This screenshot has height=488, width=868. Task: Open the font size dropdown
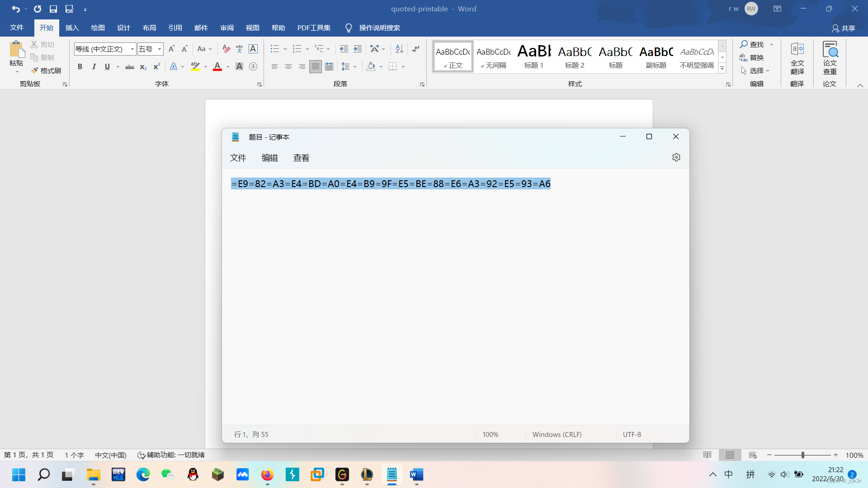click(159, 49)
